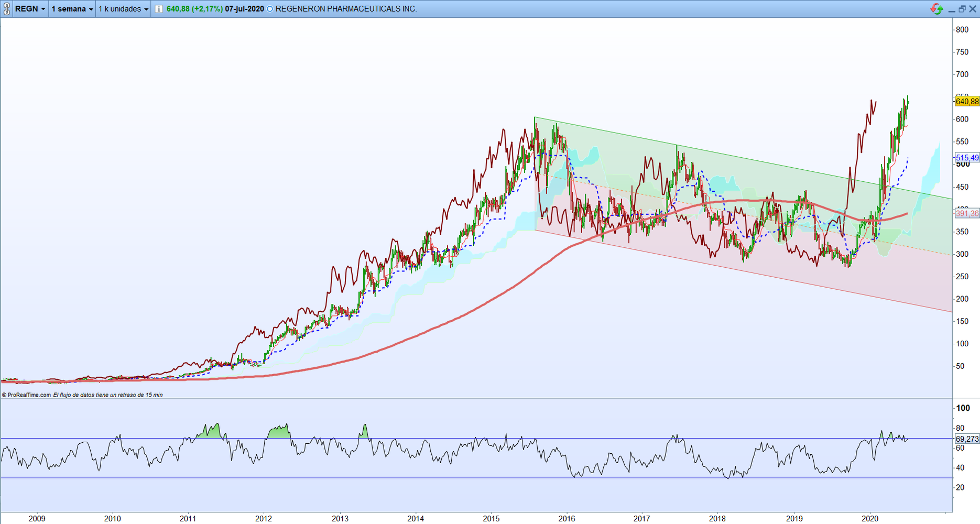This screenshot has height=524, width=980.
Task: Click the red 391,36 moving average label
Action: (x=967, y=213)
